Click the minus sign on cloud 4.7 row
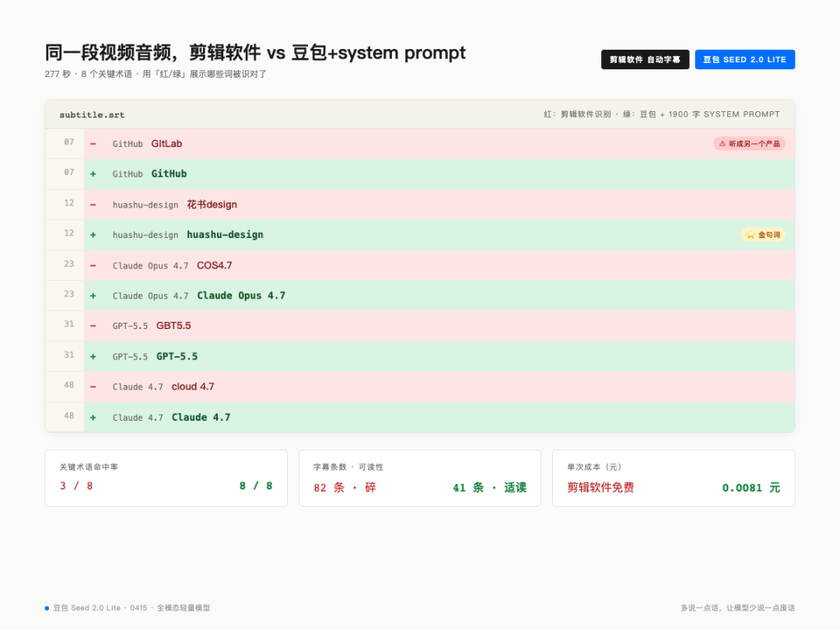Screen dimensions: 840x630 (x=93, y=387)
